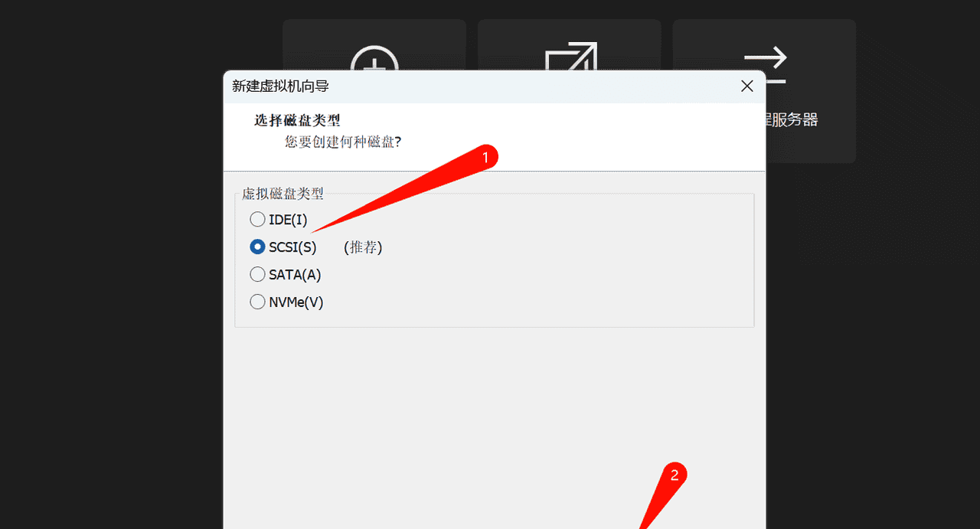Image resolution: width=980 pixels, height=529 pixels.
Task: Click the red annotation marker numbered 2
Action: click(674, 475)
